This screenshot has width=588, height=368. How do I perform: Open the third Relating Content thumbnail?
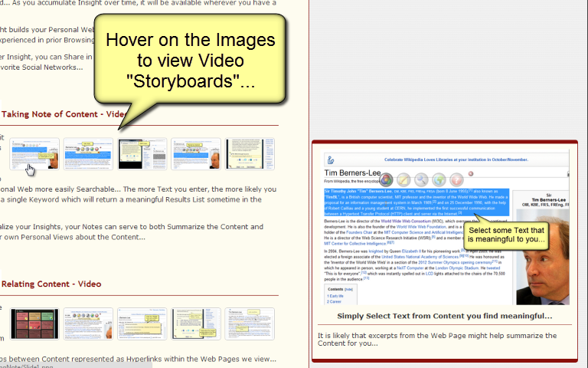point(142,324)
